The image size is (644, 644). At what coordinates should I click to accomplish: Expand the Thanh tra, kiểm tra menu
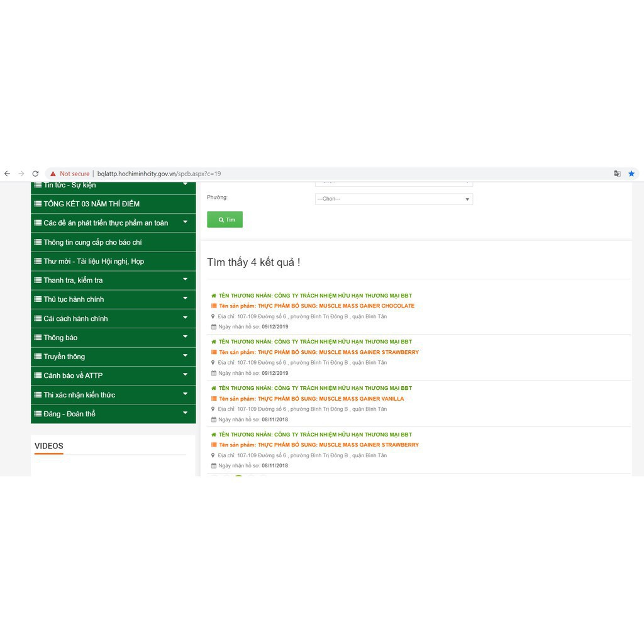[x=185, y=280]
